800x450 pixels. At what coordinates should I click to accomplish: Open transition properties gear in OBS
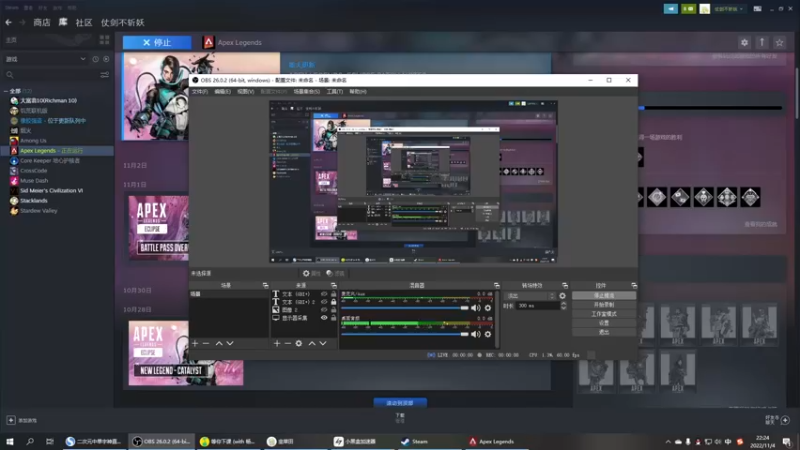point(562,296)
